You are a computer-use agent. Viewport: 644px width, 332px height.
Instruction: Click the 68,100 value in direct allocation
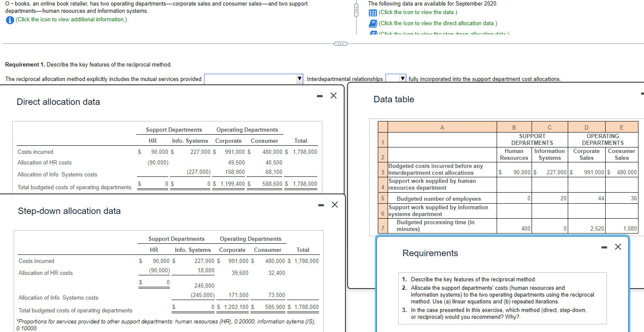click(x=273, y=172)
